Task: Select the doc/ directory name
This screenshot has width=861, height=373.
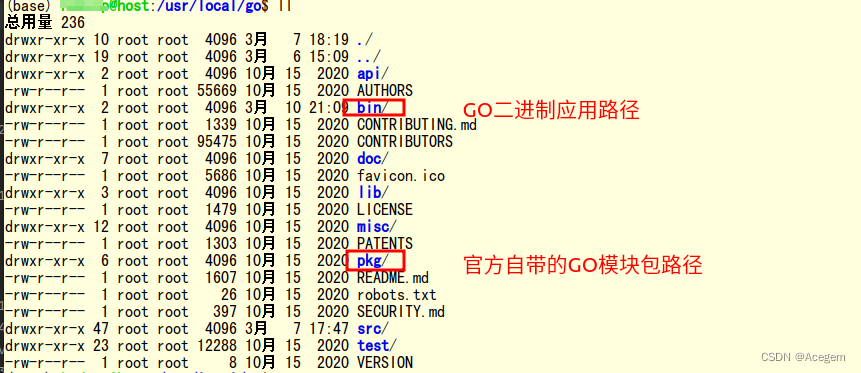Action: (x=373, y=159)
